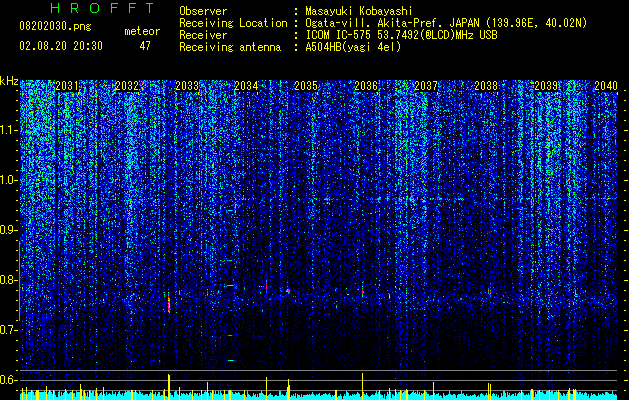This screenshot has height=400, width=629.
Task: Click time marker 2036
Action: click(366, 86)
